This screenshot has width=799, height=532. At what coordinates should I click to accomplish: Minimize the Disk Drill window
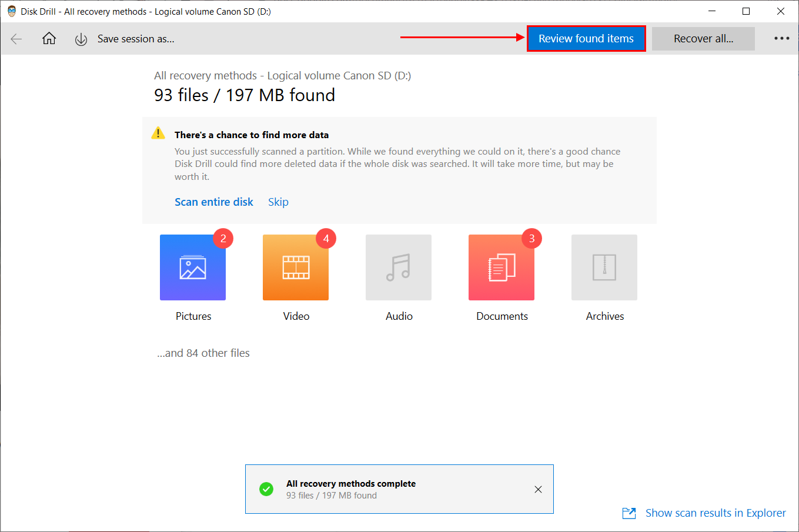click(x=712, y=11)
